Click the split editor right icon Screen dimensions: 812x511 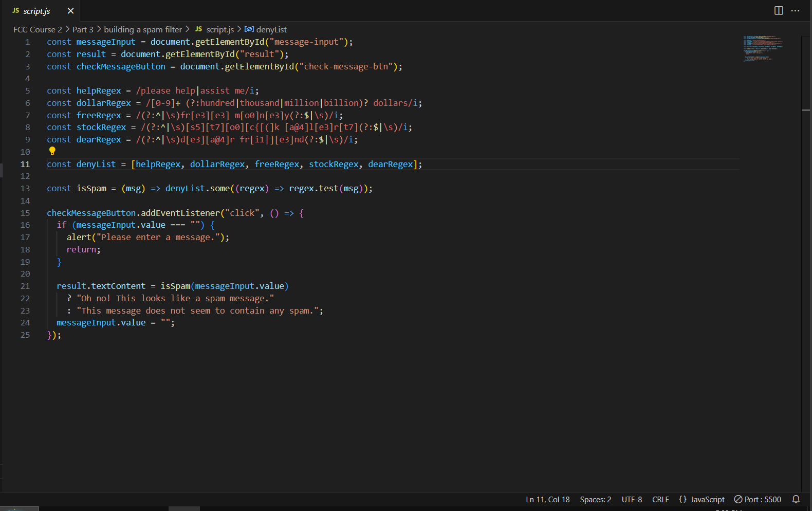coord(779,11)
